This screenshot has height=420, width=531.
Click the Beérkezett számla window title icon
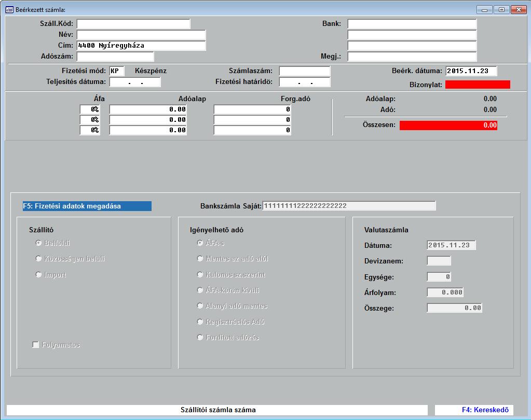9,9
